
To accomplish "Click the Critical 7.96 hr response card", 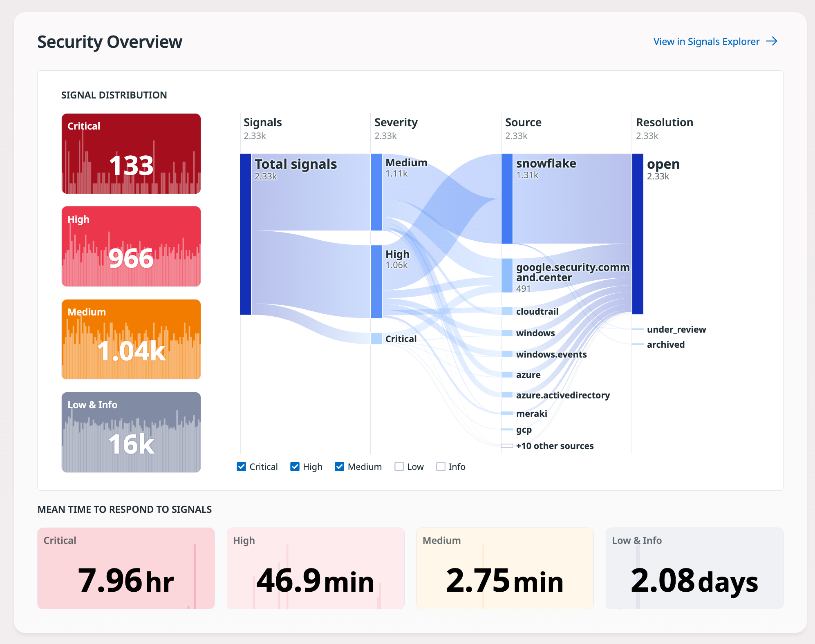I will pos(126,568).
